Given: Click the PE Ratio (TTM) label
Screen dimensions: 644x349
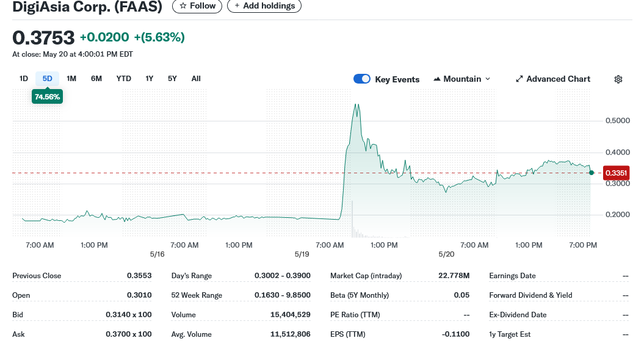Looking at the screenshot, I should (355, 315).
